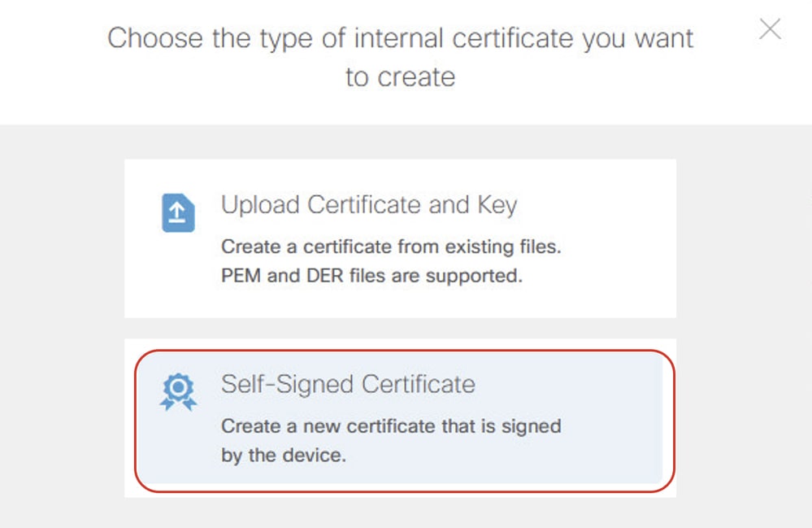Pick the option for creating from existing files
Screen dimensions: 812x528
pyautogui.click(x=398, y=236)
